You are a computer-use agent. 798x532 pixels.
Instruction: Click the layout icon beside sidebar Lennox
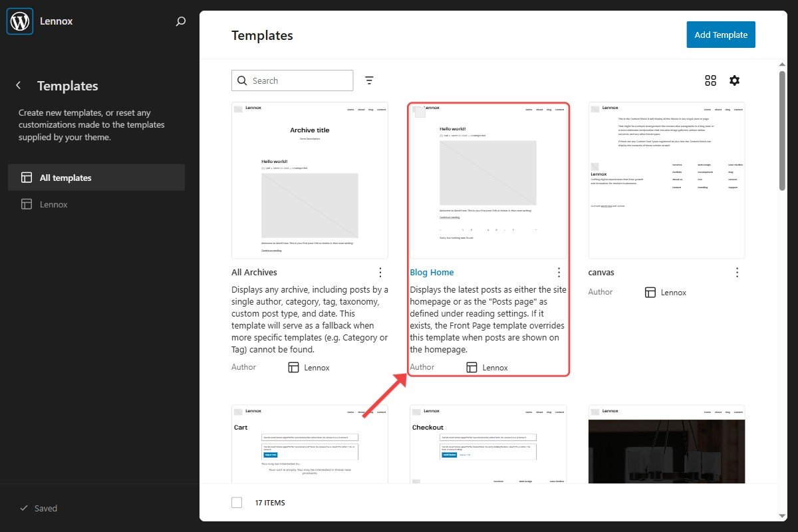coord(27,204)
